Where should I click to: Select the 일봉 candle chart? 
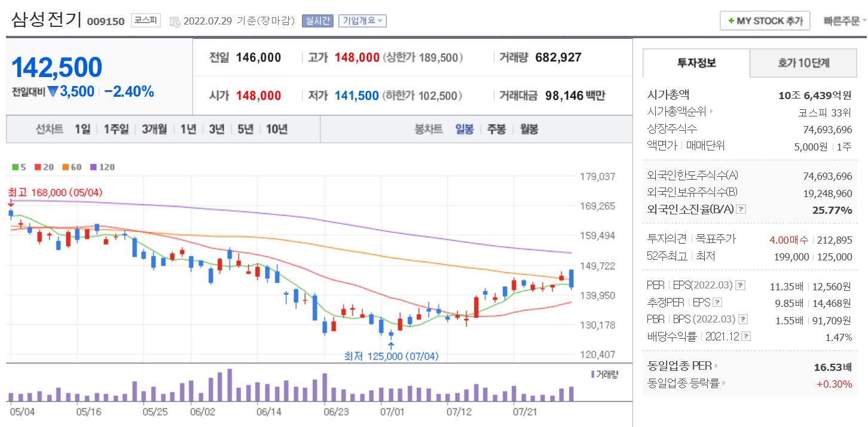coord(464,129)
